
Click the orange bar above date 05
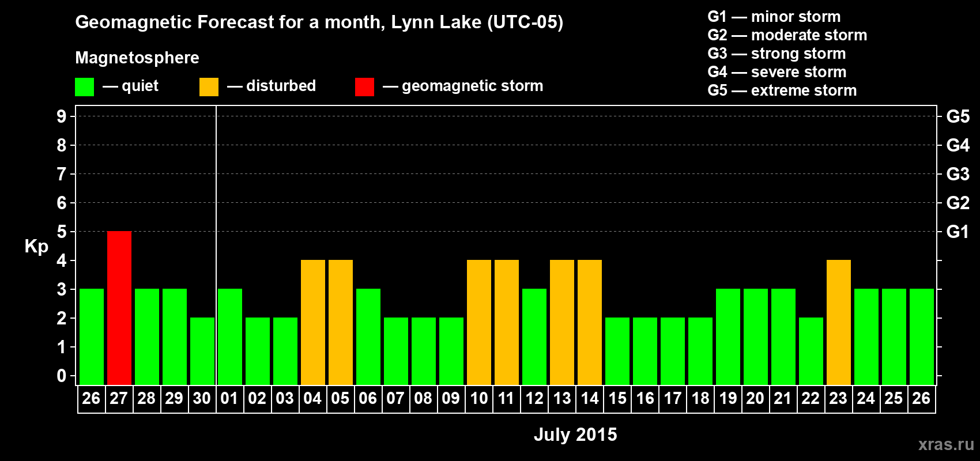tap(341, 322)
